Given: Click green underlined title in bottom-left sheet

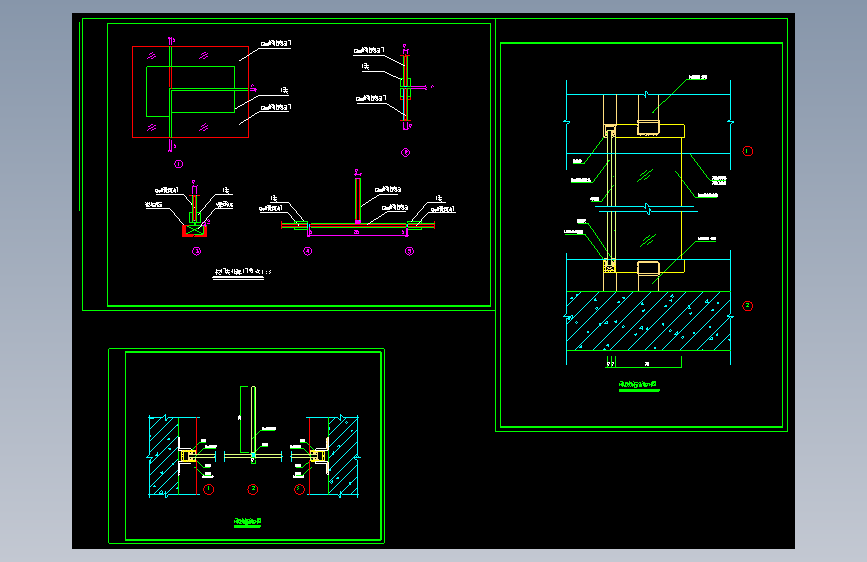Looking at the screenshot, I should tap(247, 521).
